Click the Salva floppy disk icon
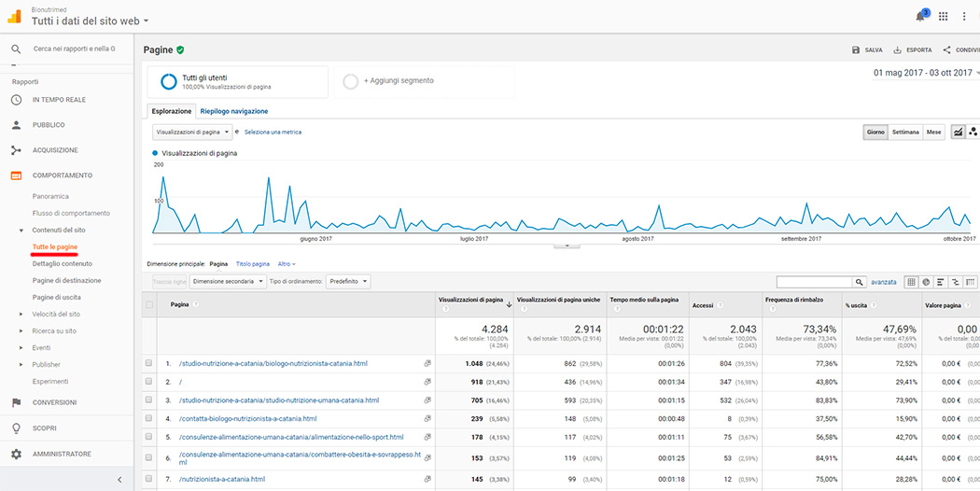980x491 pixels. pos(856,50)
